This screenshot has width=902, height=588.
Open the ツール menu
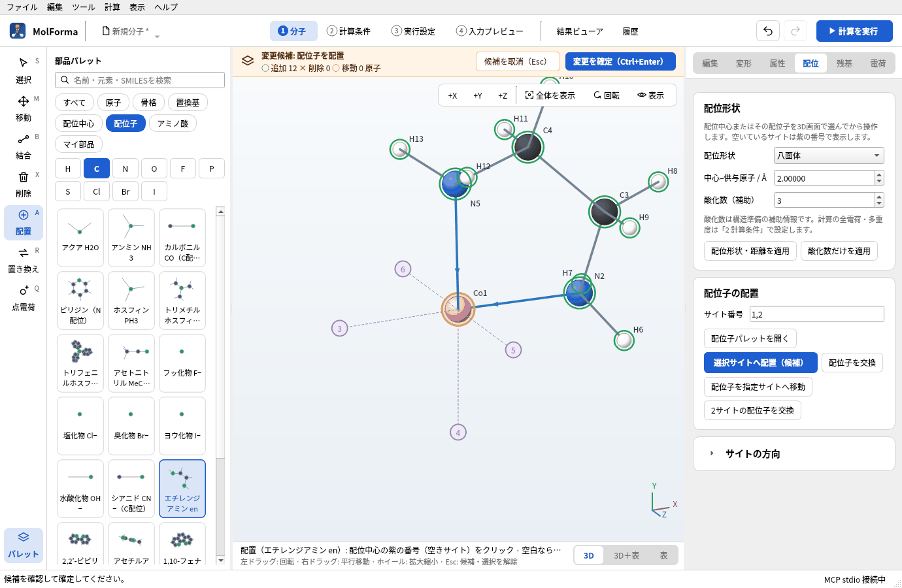point(83,7)
